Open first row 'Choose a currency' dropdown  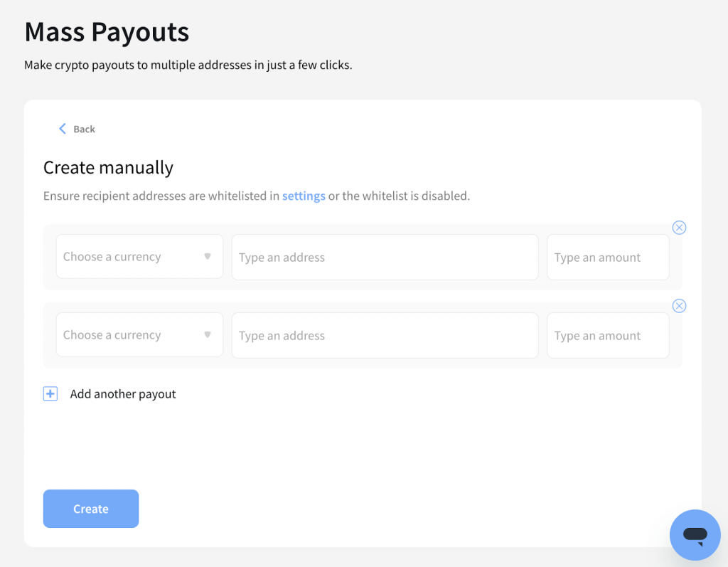(x=128, y=257)
